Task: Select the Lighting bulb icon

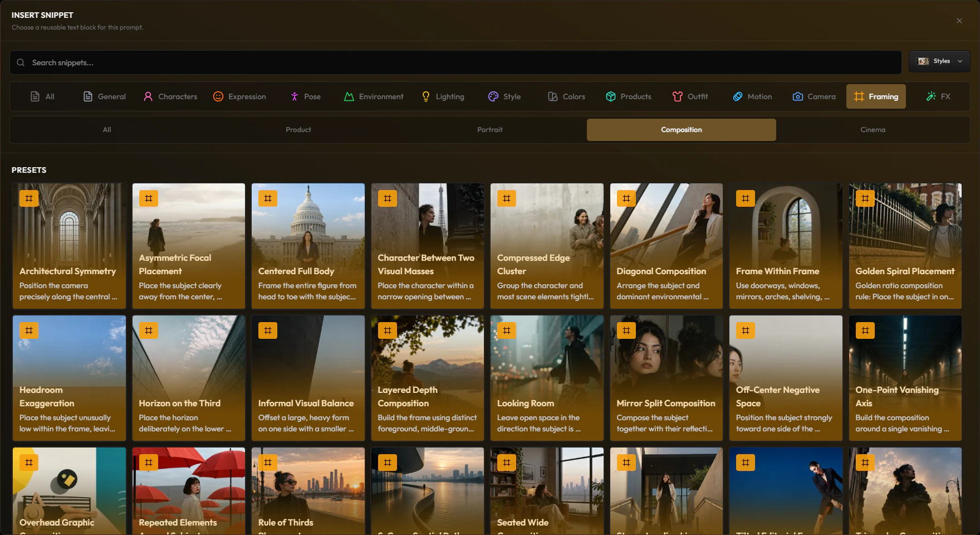Action: pos(426,96)
